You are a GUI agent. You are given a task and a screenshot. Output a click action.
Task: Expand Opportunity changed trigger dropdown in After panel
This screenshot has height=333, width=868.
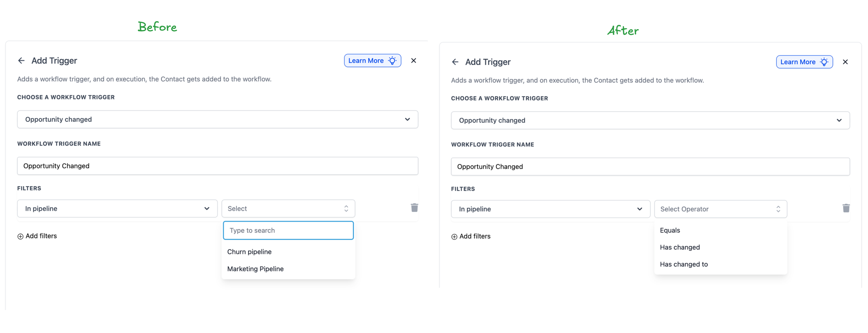[x=650, y=120]
